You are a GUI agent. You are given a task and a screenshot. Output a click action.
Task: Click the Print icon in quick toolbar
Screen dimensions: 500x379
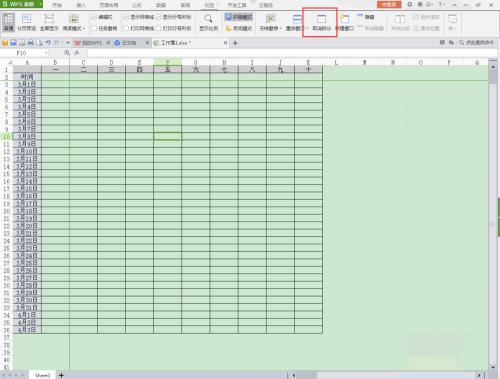(31, 43)
